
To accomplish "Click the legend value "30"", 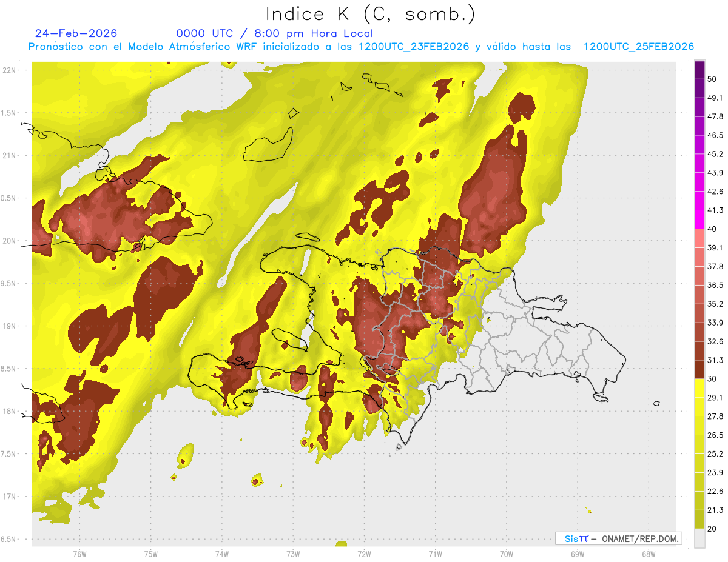I will (712, 379).
